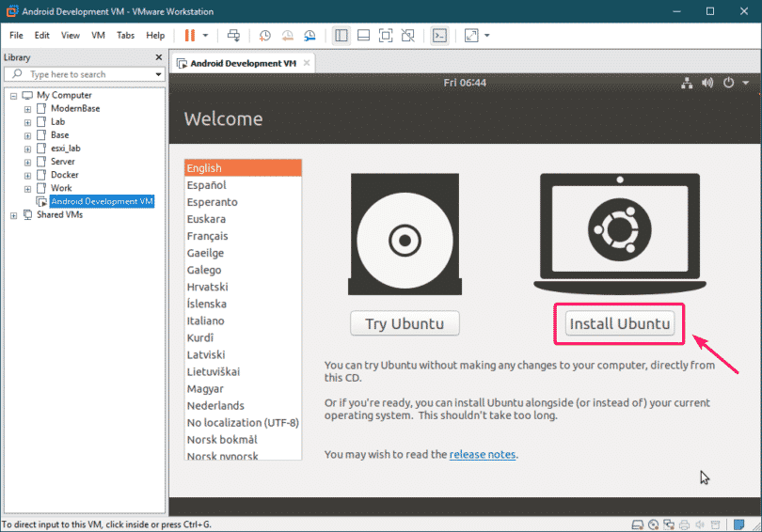Click the Fri 06:44 clock
Screen dimensions: 762x532
click(465, 83)
